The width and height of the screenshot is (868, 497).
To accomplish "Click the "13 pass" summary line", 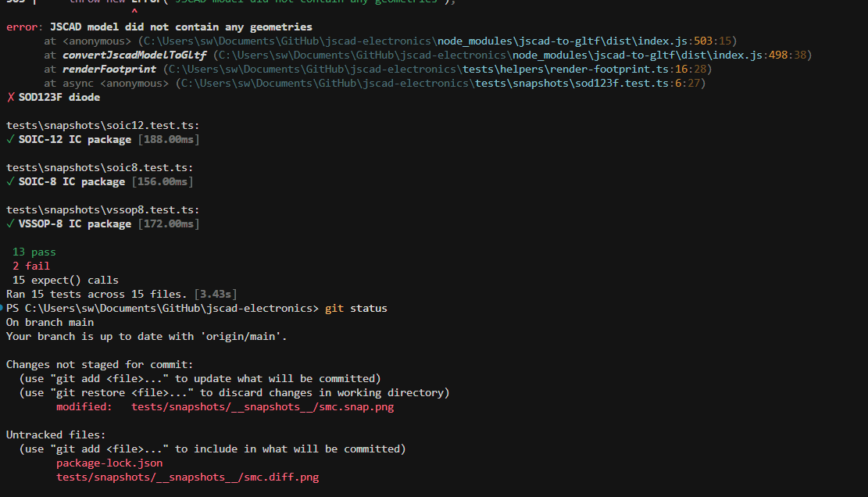I will (34, 252).
